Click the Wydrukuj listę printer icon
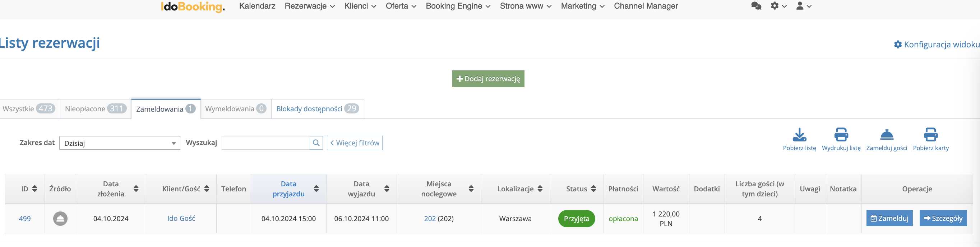 [x=841, y=135]
